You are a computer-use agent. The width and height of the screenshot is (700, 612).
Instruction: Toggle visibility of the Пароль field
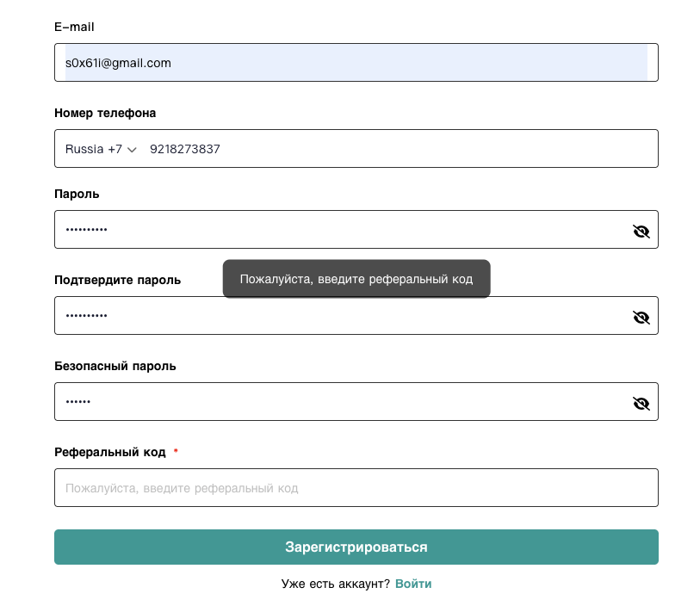[x=641, y=231]
